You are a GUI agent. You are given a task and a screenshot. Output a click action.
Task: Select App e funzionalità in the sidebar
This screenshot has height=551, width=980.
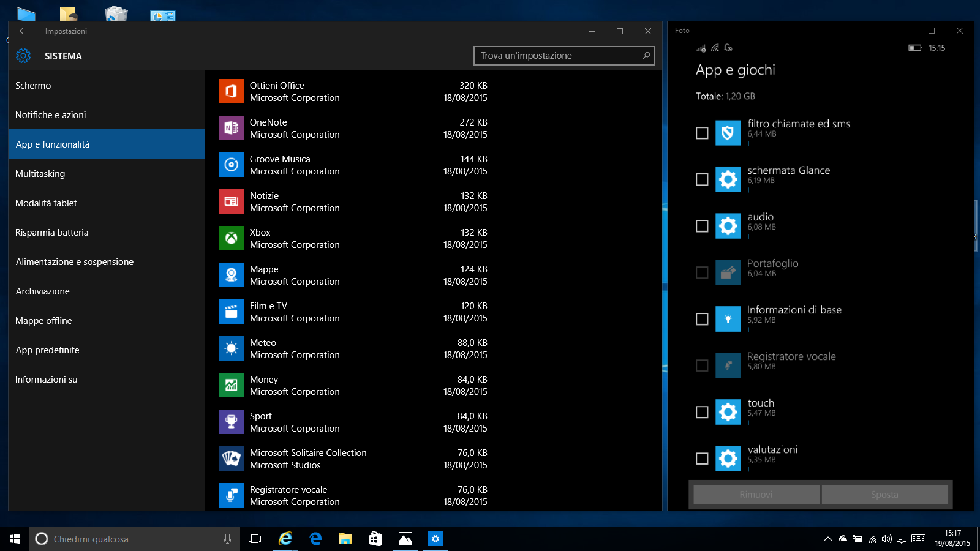[x=107, y=144]
